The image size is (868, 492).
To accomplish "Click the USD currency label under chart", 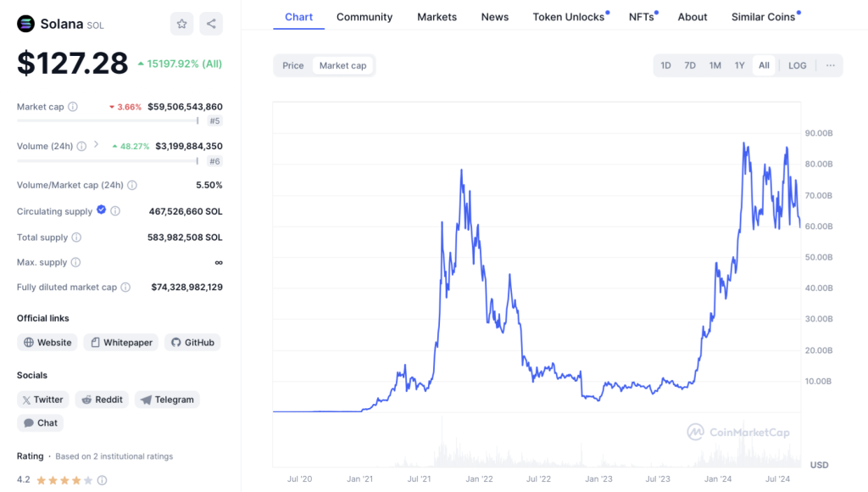I will click(x=820, y=465).
